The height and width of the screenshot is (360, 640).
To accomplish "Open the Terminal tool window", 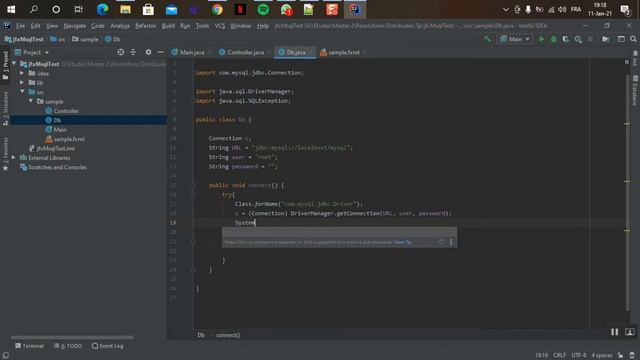I will [x=29, y=346].
